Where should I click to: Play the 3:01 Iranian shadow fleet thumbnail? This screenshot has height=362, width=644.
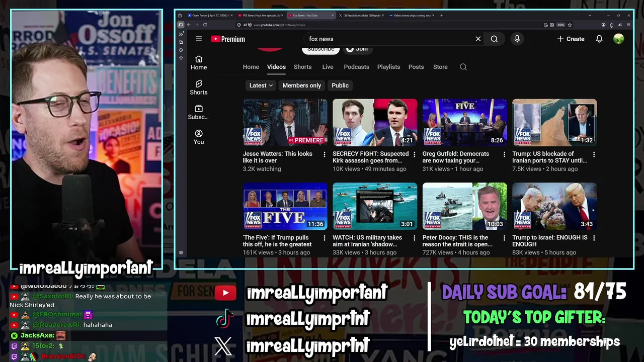pyautogui.click(x=375, y=206)
